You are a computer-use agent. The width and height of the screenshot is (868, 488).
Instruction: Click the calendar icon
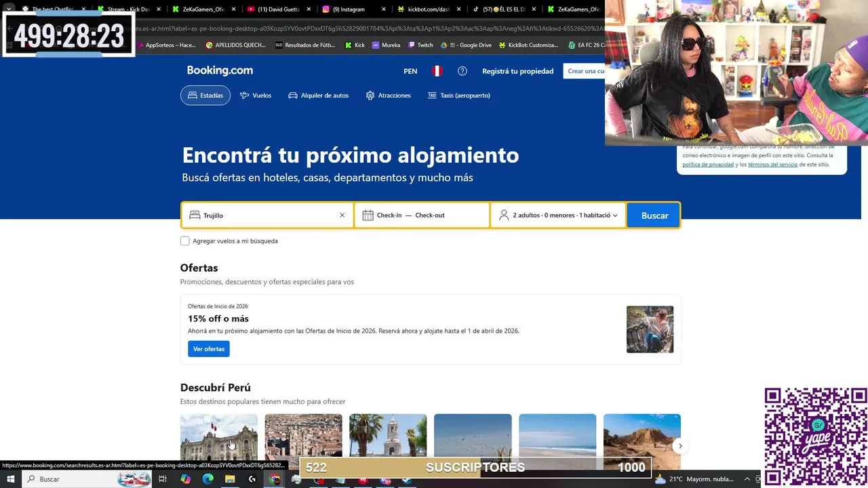point(368,215)
